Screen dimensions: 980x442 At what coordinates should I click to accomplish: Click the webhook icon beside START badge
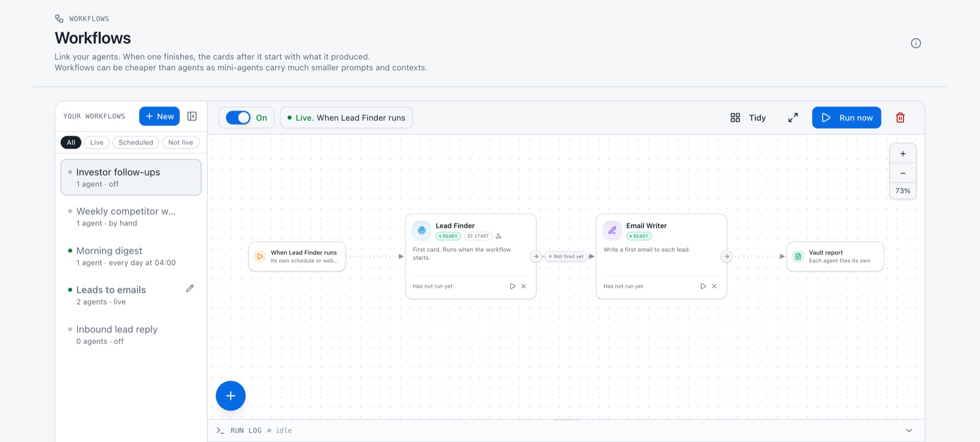pos(498,236)
